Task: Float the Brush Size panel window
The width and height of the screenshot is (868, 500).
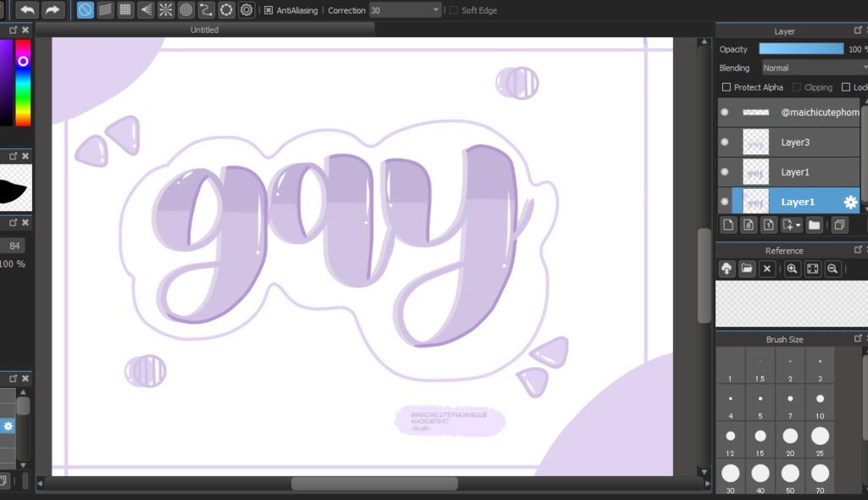Action: pyautogui.click(x=858, y=338)
